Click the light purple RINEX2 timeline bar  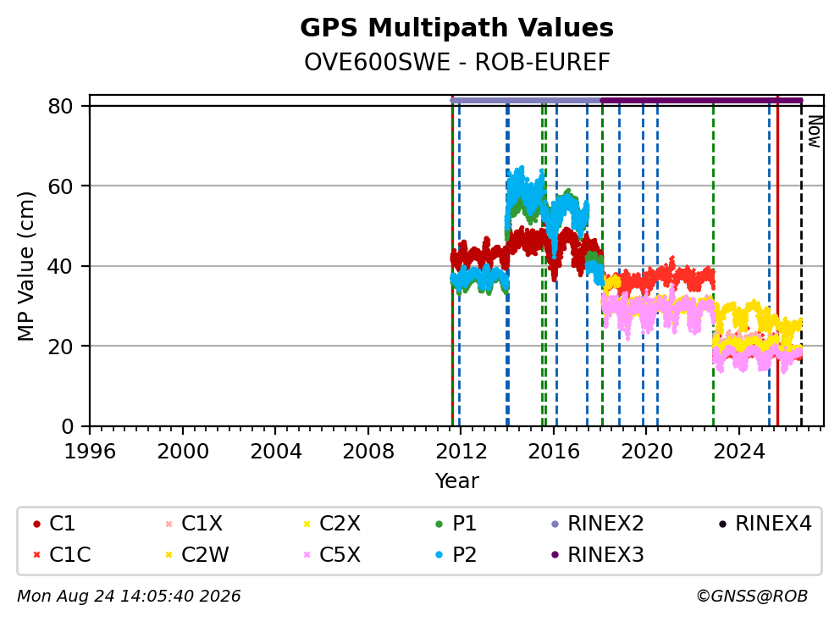[526, 100]
